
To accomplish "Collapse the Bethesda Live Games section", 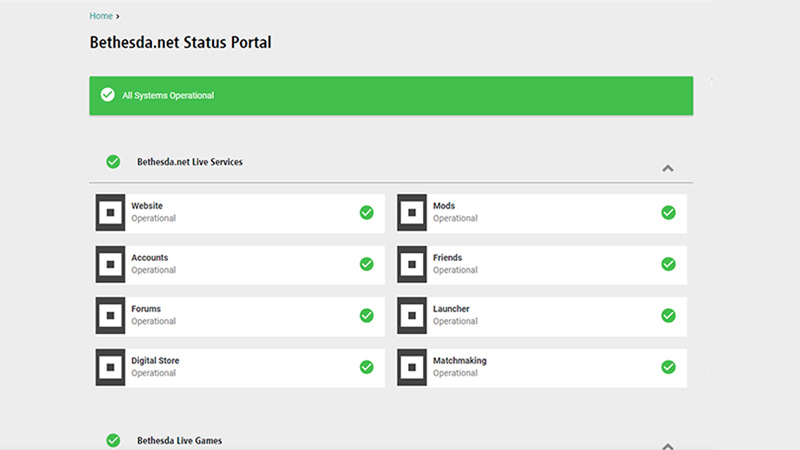I will (668, 446).
